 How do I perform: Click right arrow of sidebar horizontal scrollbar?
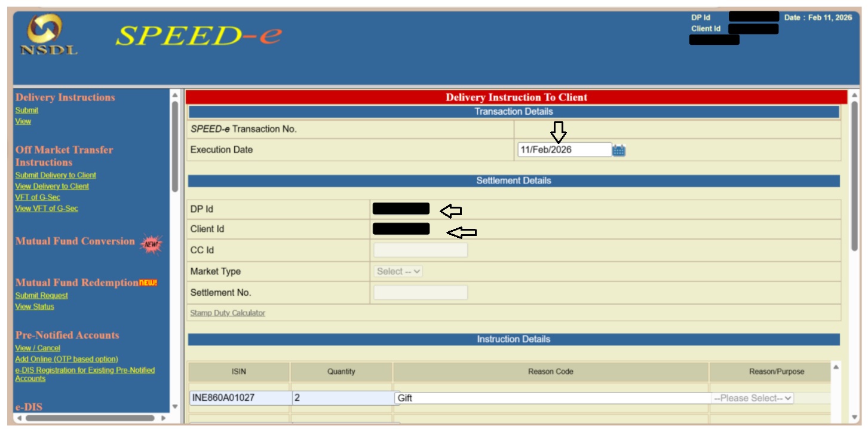163,418
